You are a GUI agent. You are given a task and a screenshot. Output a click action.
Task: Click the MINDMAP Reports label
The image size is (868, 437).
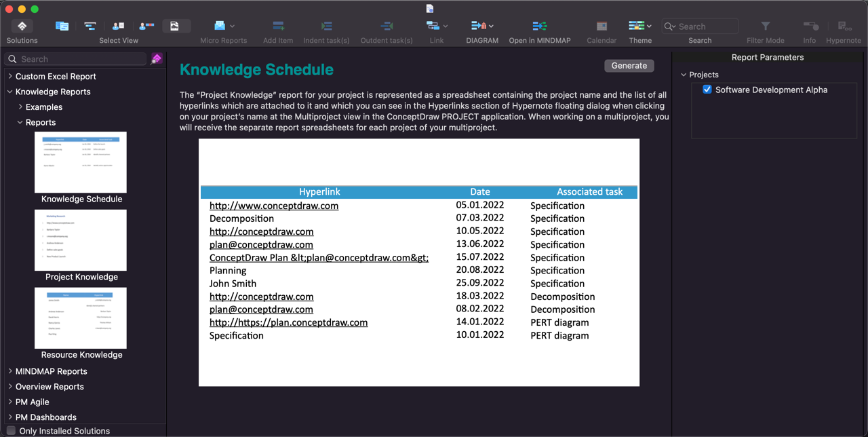click(x=52, y=371)
